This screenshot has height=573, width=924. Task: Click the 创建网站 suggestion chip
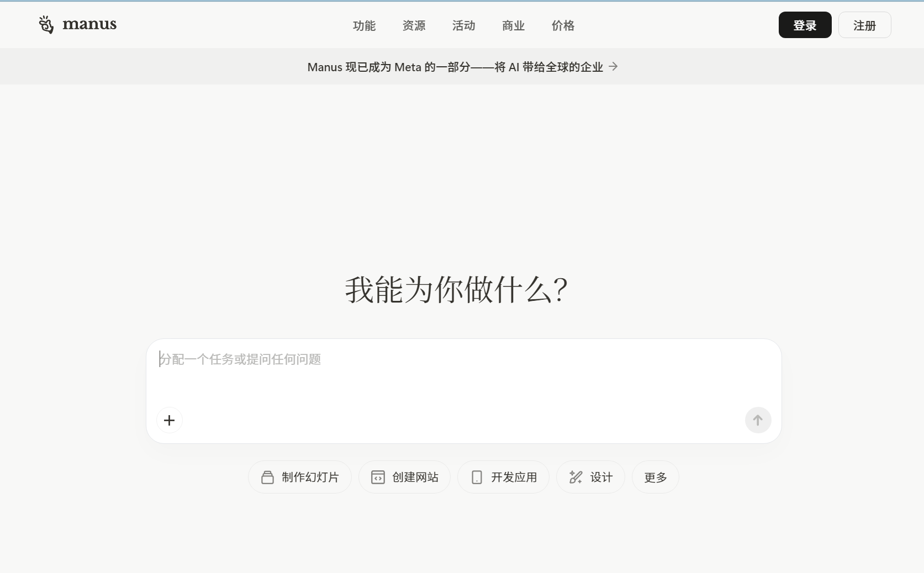(404, 477)
